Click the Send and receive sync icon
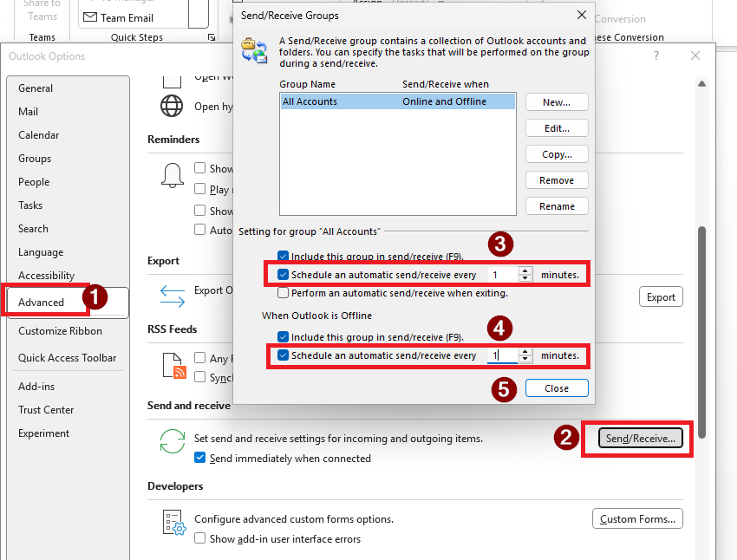737x560 pixels. click(x=173, y=441)
